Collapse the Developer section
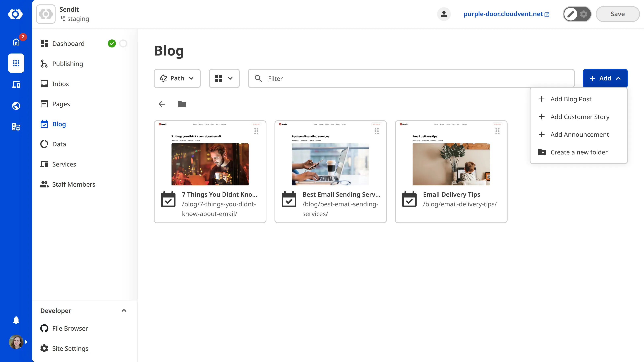Viewport: 644px width, 362px height. [124, 311]
